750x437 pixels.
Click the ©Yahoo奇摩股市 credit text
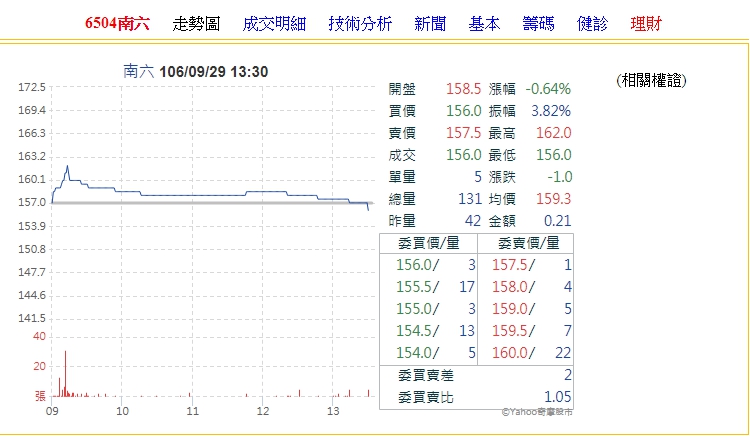(537, 412)
